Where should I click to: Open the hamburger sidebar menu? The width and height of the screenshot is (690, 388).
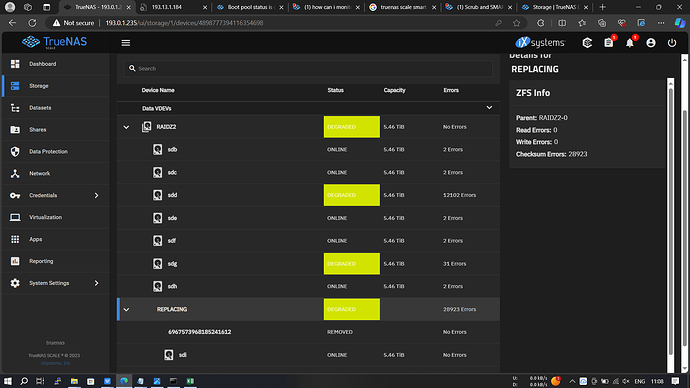(126, 43)
